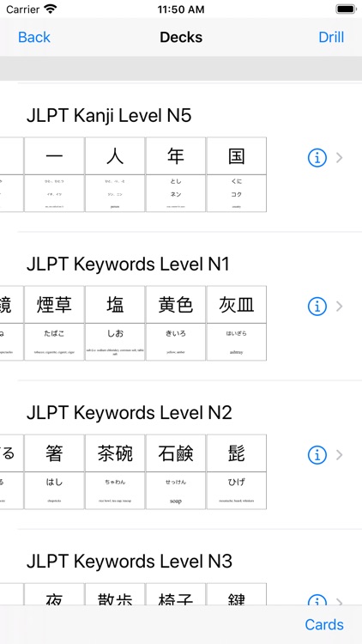Go back using the Back button
The height and width of the screenshot is (644, 362).
click(34, 38)
